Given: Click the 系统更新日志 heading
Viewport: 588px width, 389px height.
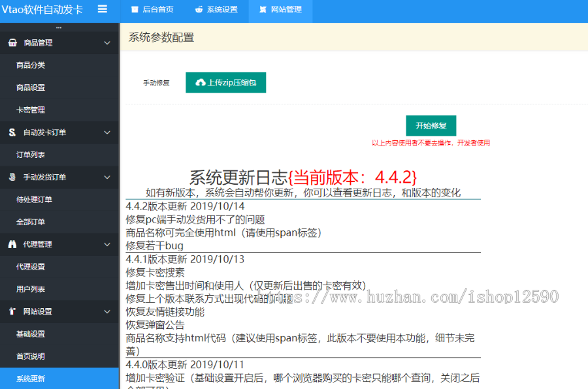Looking at the screenshot, I should coord(238,178).
